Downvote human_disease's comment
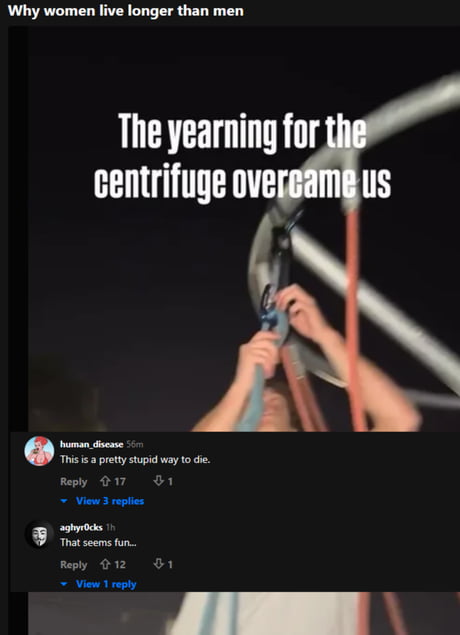Viewport: 460px width, 635px height. tap(158, 481)
